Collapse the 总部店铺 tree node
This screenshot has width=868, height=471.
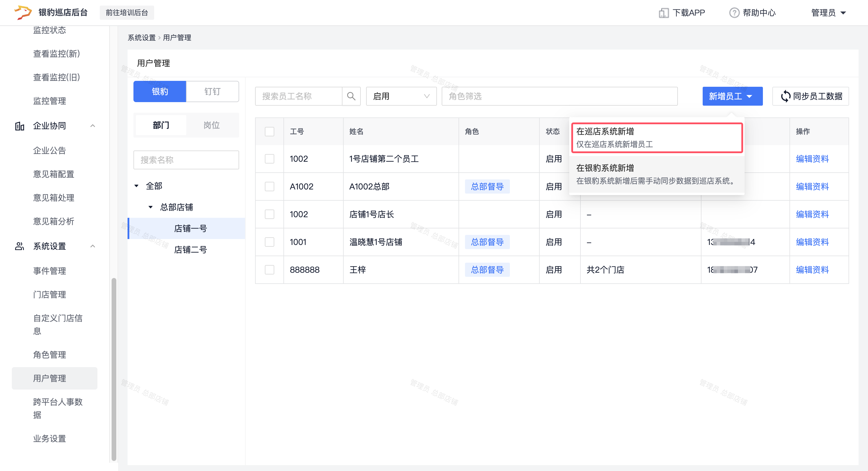point(151,207)
